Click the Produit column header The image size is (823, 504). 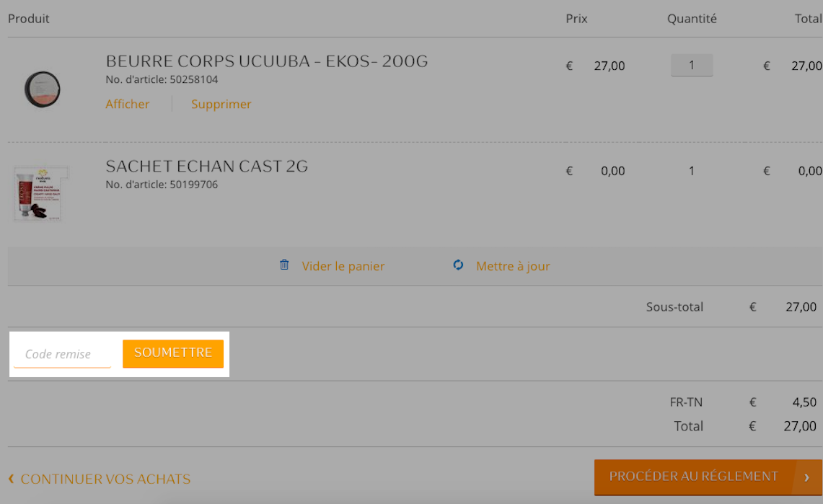pos(28,18)
